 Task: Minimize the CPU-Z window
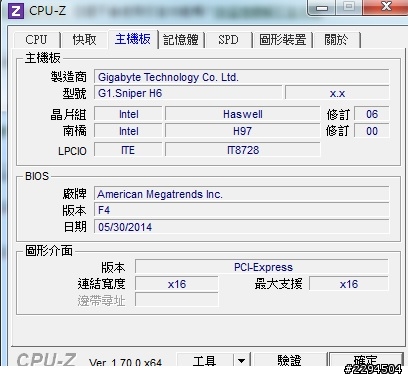point(322,7)
